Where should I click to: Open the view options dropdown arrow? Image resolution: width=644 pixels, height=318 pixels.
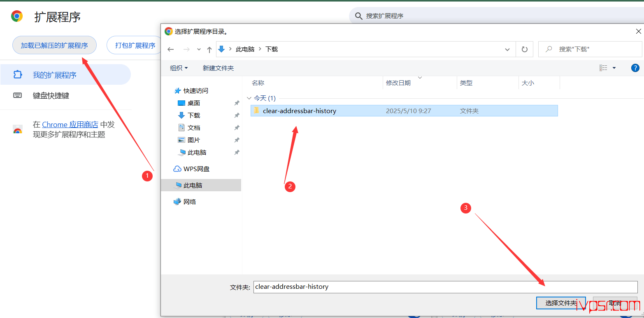(x=614, y=68)
